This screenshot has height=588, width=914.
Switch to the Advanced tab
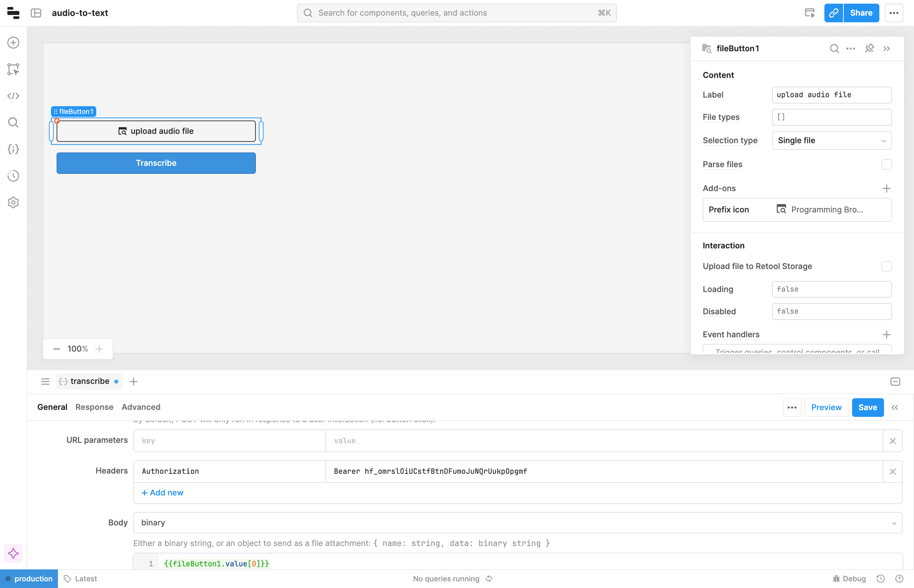tap(141, 407)
